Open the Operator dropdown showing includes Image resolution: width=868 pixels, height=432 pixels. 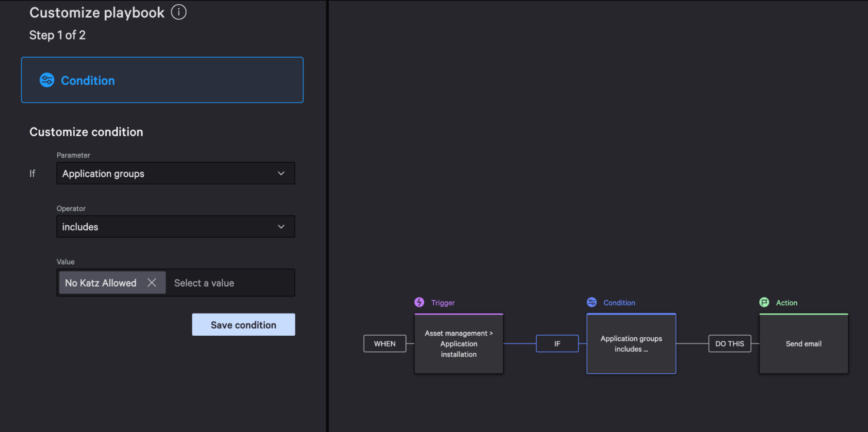[175, 227]
